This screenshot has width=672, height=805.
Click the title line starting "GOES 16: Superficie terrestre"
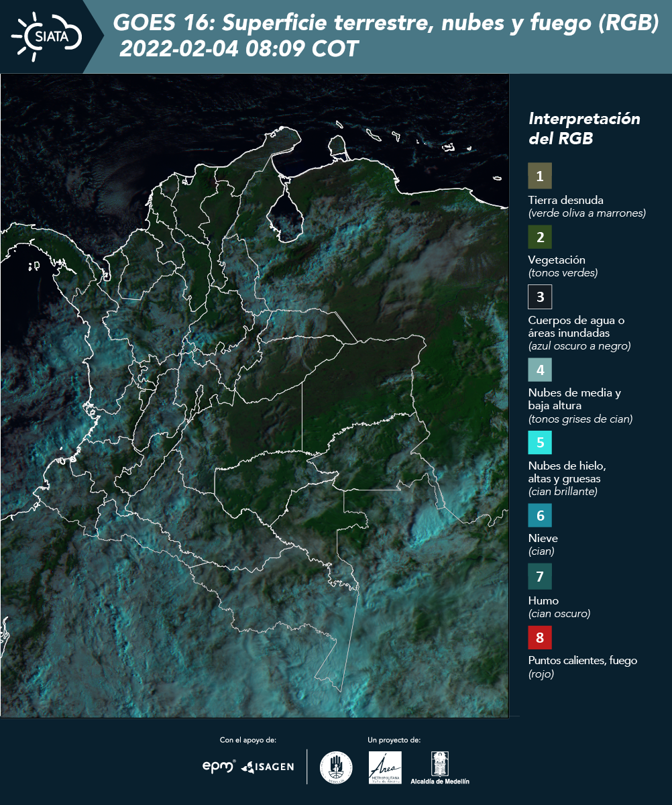point(386,23)
